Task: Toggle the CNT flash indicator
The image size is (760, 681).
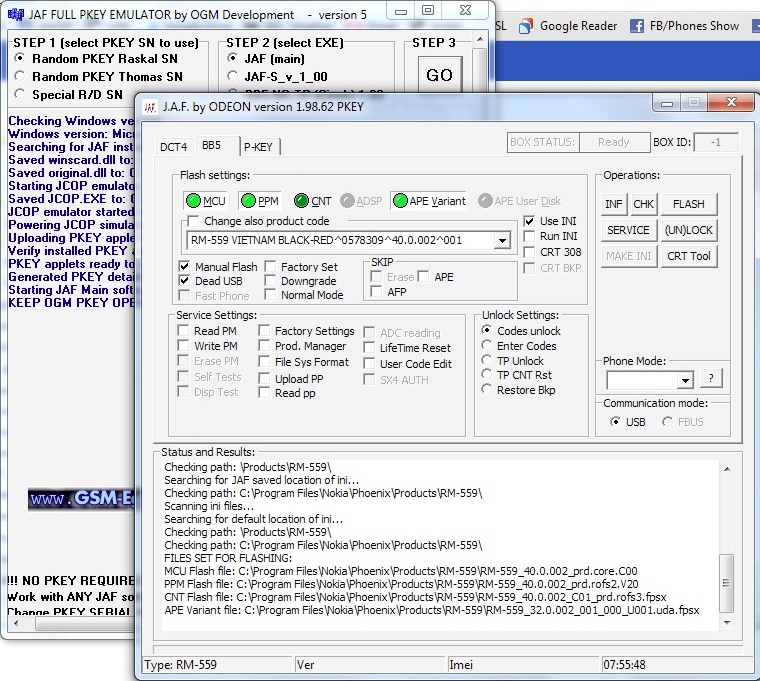Action: [301, 200]
